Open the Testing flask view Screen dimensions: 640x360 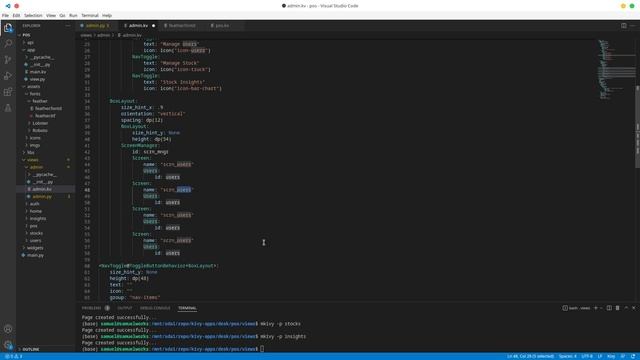point(8,108)
